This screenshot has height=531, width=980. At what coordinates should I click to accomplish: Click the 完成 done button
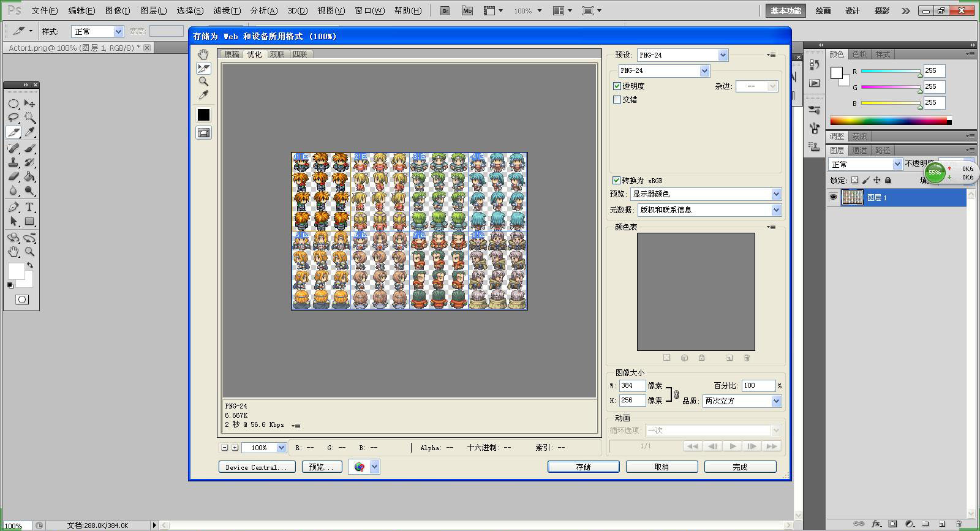pyautogui.click(x=740, y=467)
